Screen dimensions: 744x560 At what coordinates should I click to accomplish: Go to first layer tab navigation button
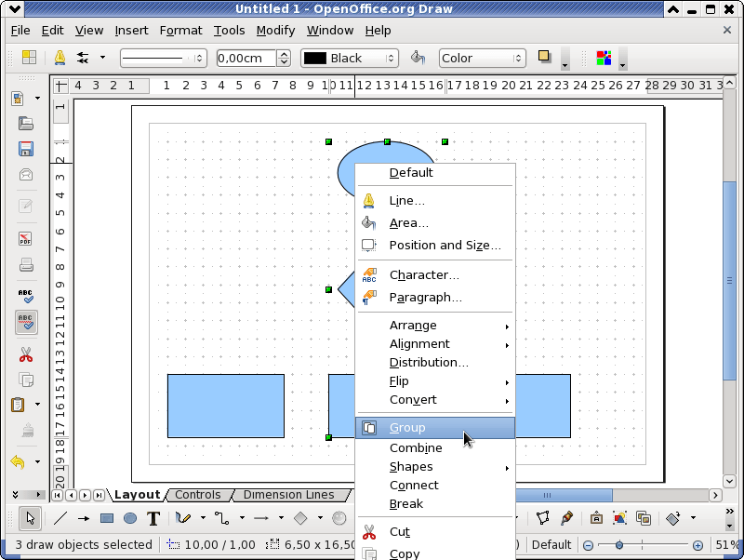coord(57,495)
